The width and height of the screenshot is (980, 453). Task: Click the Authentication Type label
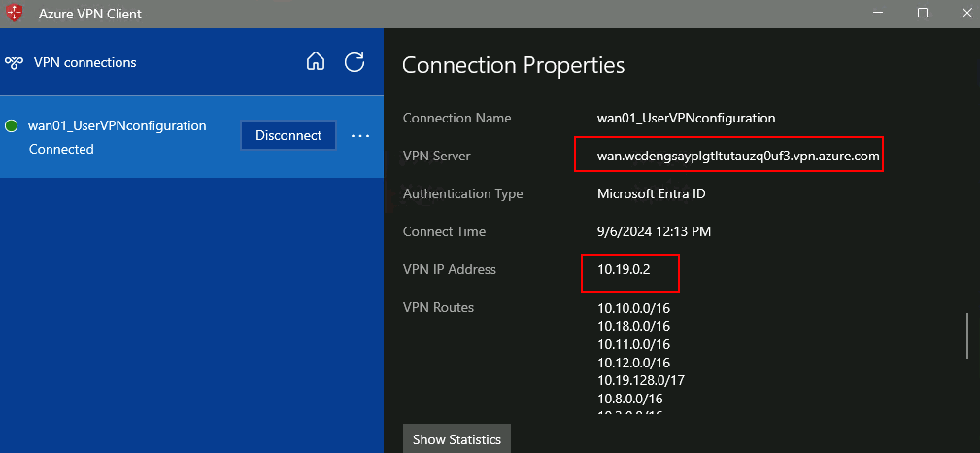tap(462, 194)
